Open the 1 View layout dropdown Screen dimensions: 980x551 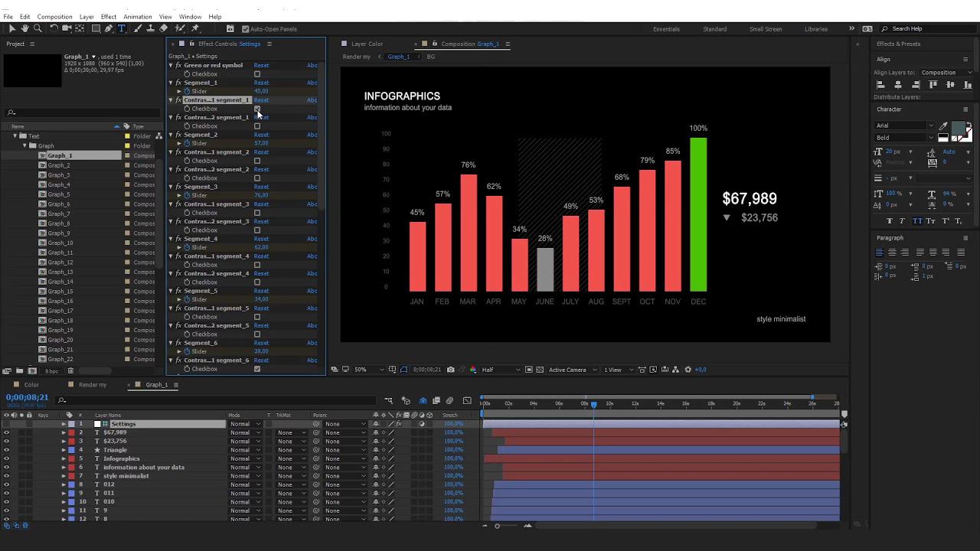619,370
